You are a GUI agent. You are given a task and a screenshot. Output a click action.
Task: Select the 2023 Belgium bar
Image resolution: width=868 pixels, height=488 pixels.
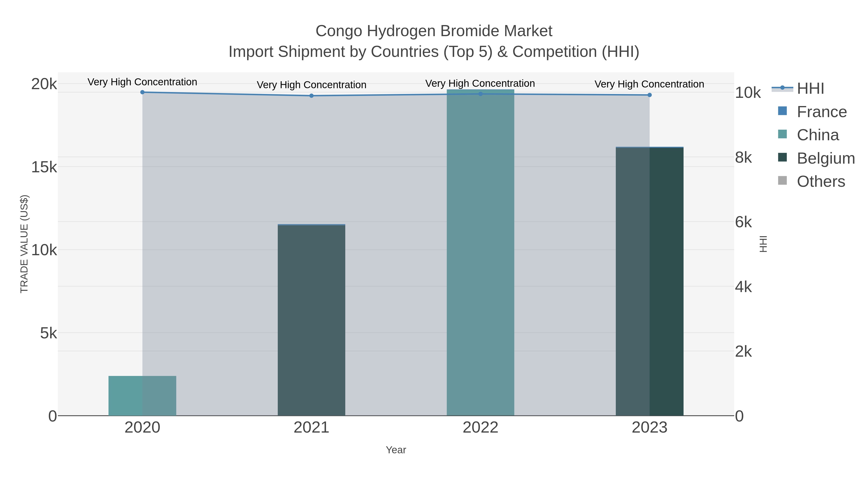coord(650,281)
